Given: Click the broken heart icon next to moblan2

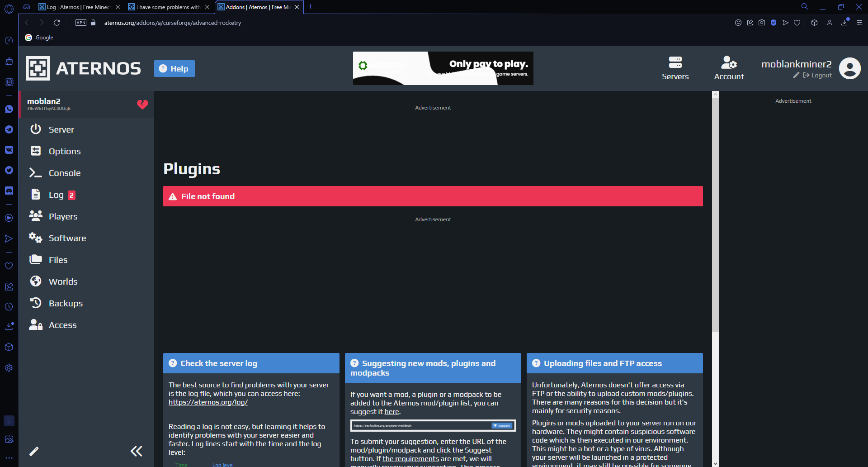Looking at the screenshot, I should coord(142,105).
